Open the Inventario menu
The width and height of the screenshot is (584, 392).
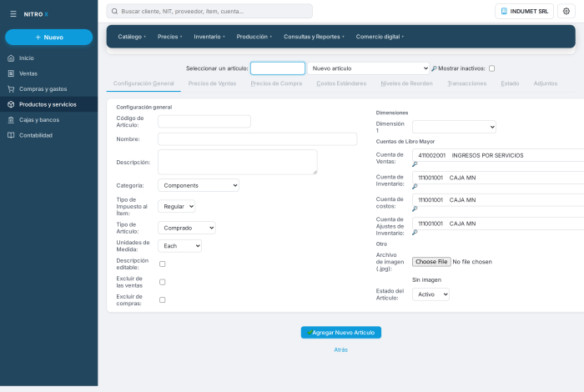[x=209, y=37]
